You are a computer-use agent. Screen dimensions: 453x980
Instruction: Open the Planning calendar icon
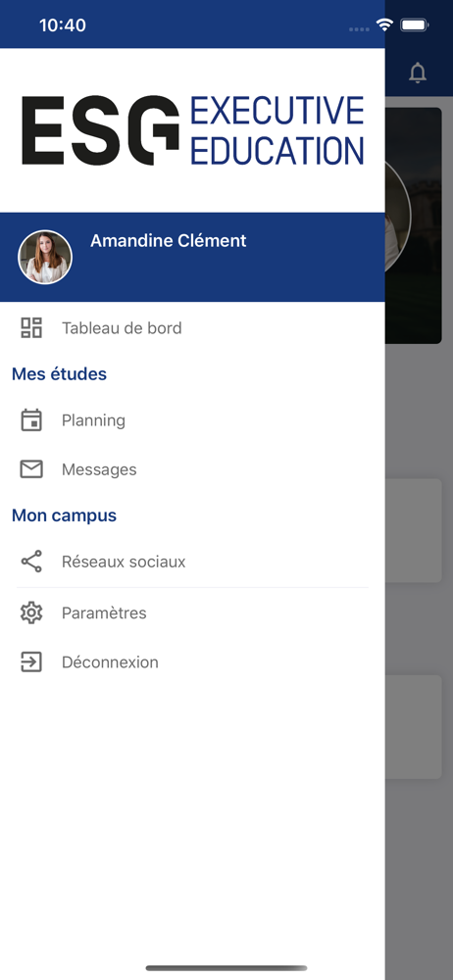(x=31, y=420)
